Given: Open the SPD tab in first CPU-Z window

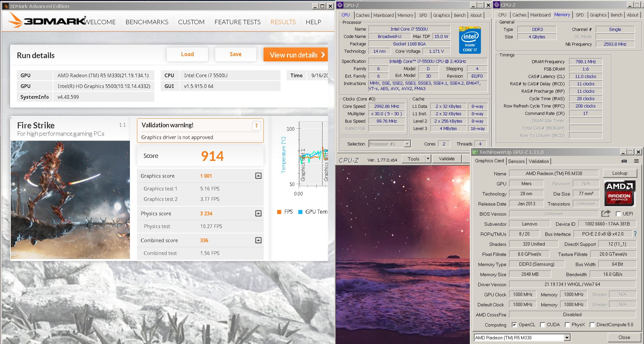Looking at the screenshot, I should [x=423, y=15].
